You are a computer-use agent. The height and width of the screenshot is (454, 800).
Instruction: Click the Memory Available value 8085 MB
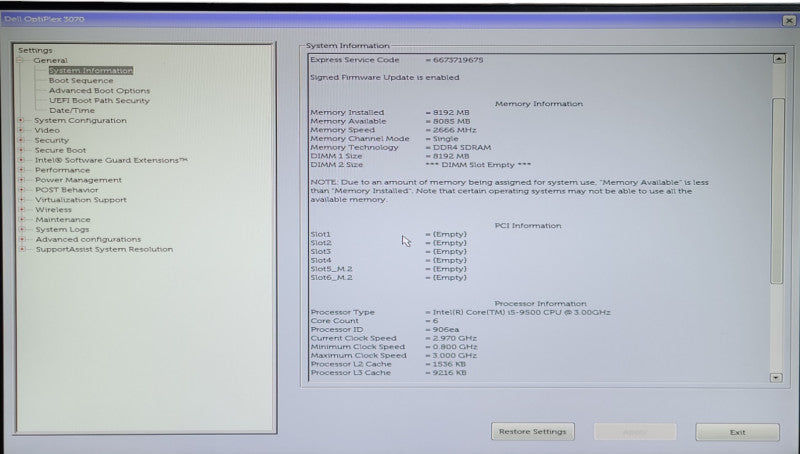point(452,121)
